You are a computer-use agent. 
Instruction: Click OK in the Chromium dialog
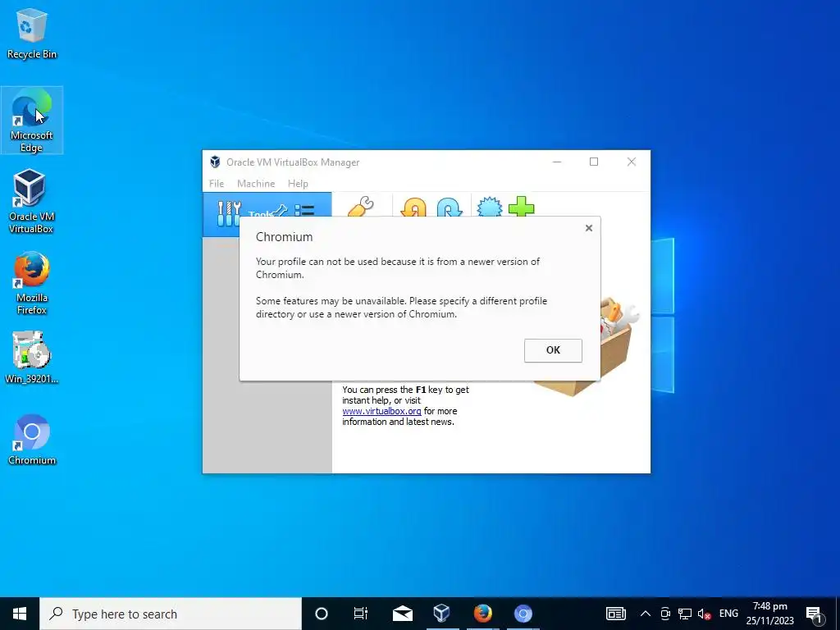[x=553, y=350]
